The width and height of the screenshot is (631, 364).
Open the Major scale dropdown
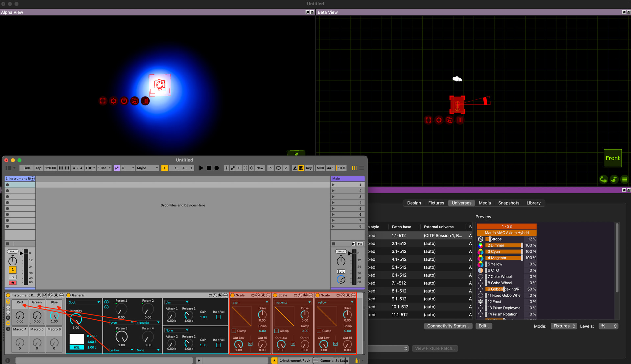click(147, 168)
